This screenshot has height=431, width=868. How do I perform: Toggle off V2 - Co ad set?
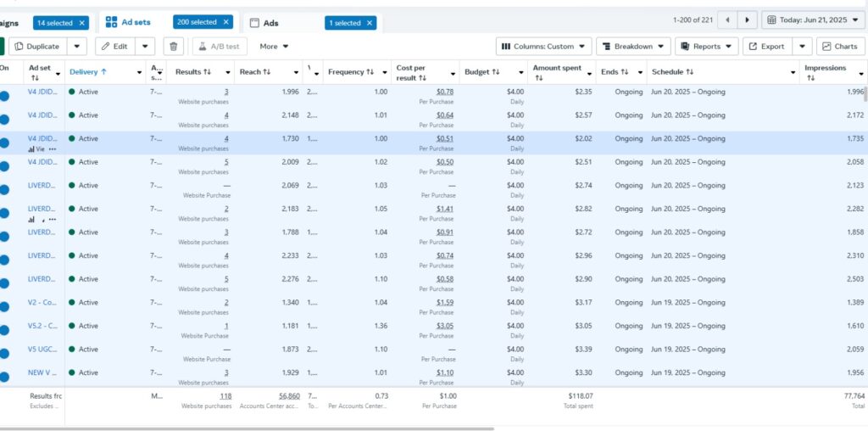[x=4, y=306]
